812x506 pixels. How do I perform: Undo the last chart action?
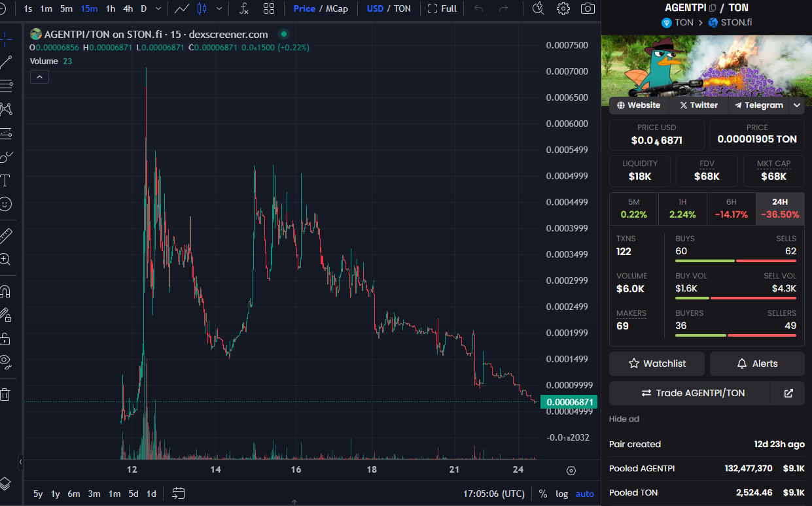pyautogui.click(x=479, y=8)
